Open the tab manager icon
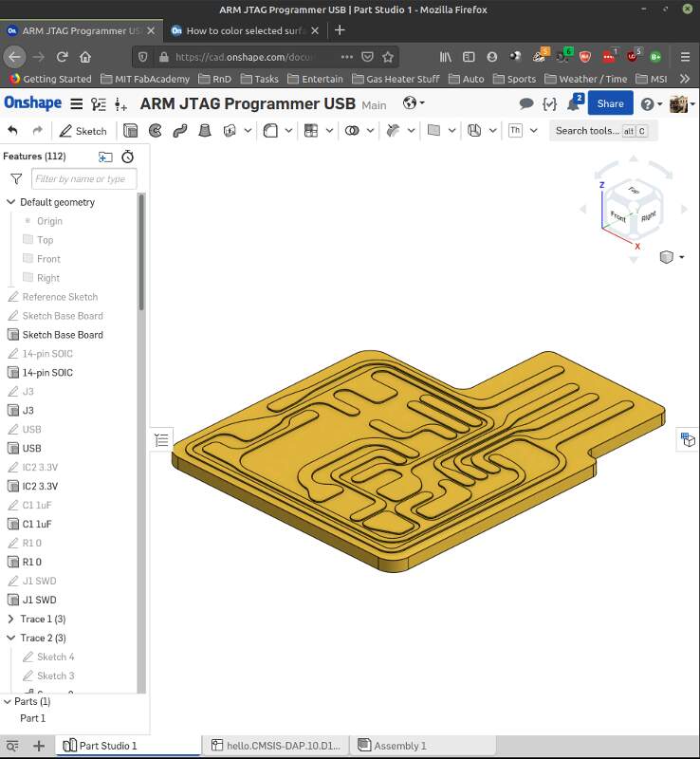 (x=13, y=746)
